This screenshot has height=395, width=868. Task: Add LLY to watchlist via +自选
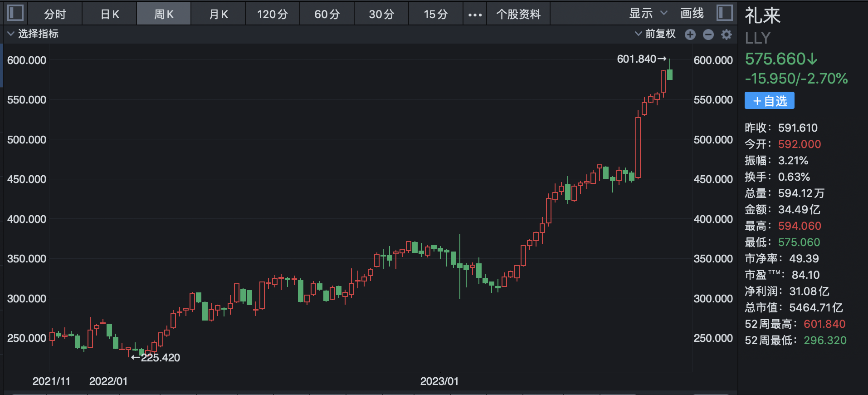[770, 100]
